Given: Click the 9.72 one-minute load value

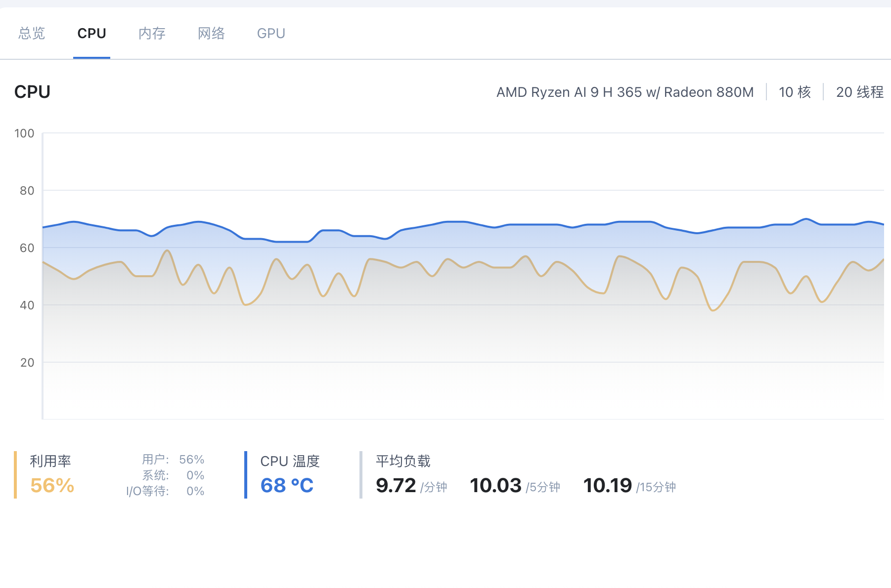Looking at the screenshot, I should point(396,486).
